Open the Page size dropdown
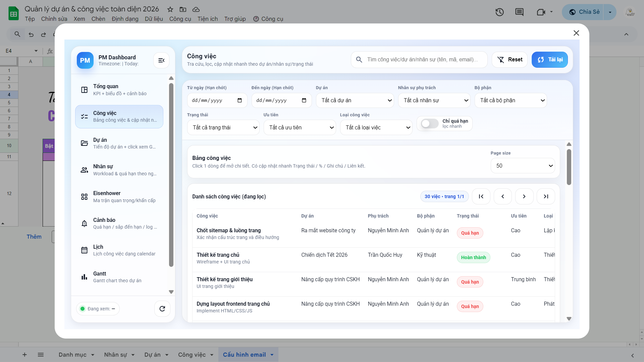 tap(523, 166)
